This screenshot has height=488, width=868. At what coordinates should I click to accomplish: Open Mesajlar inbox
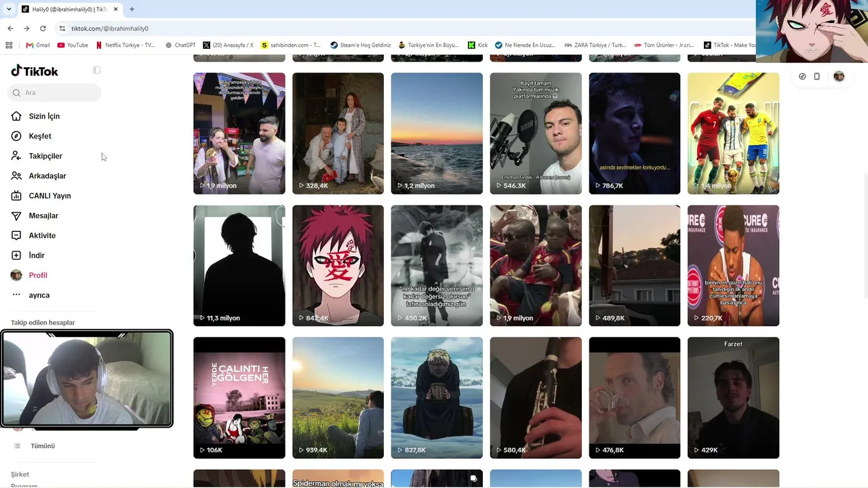(x=43, y=216)
